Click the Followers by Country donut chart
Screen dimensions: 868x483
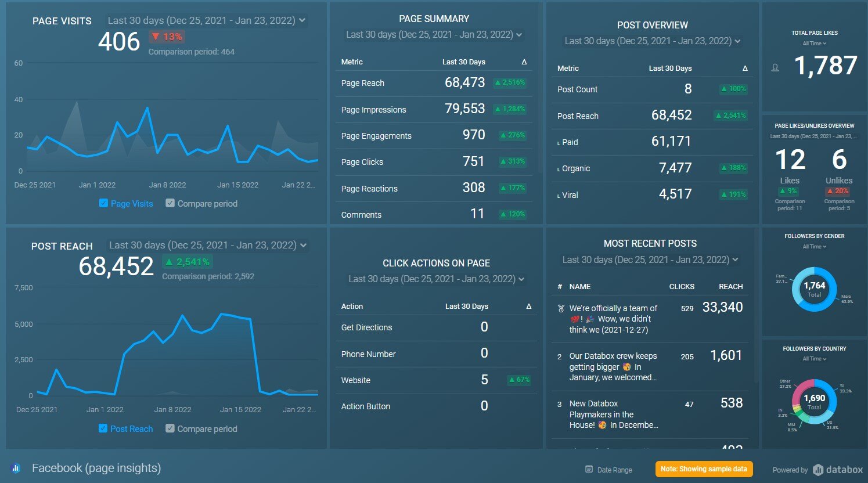coord(814,402)
